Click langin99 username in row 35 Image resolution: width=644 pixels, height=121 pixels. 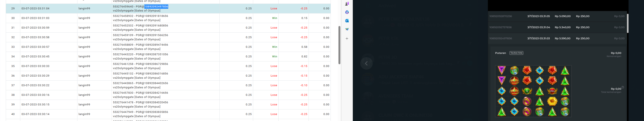(84, 66)
